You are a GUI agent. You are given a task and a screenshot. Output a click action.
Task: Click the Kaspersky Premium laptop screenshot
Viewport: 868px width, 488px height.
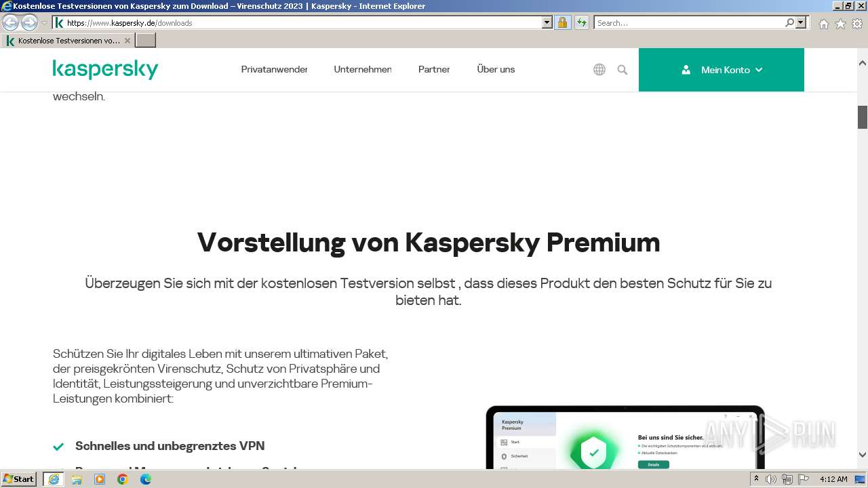coord(625,437)
